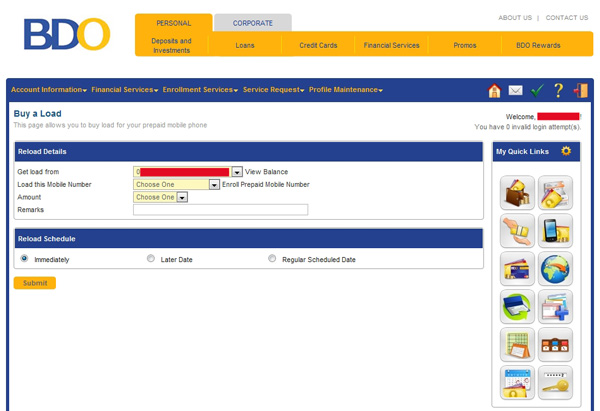Open the hands exchanging money quick link

(517, 230)
